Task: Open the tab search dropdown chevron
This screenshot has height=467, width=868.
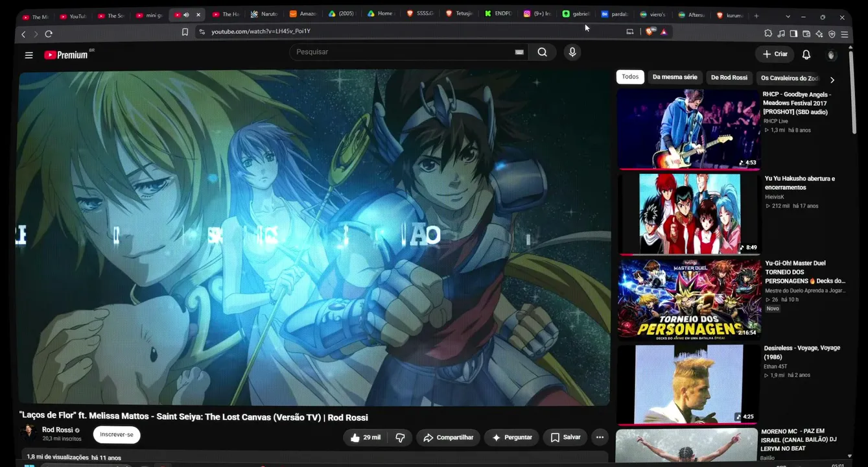Action: [x=788, y=16]
